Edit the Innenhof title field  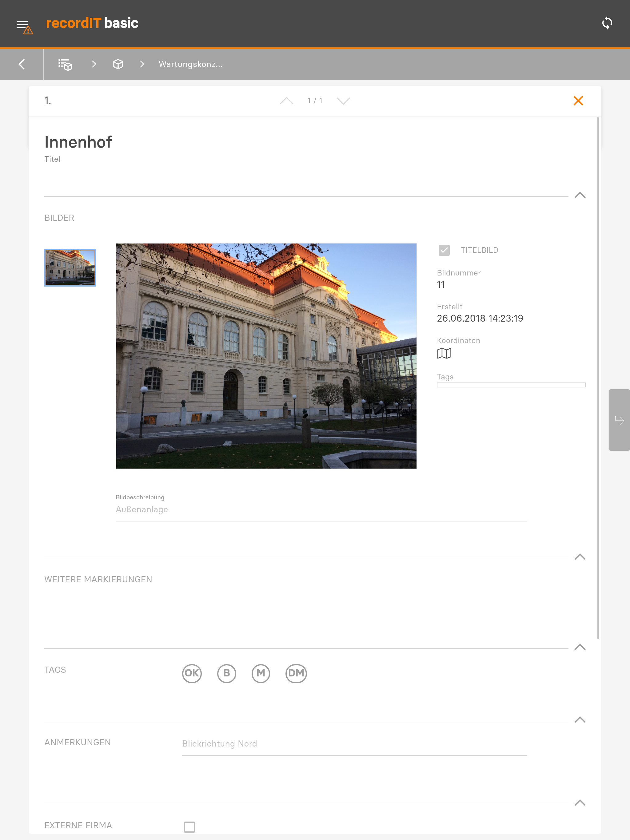tap(78, 142)
